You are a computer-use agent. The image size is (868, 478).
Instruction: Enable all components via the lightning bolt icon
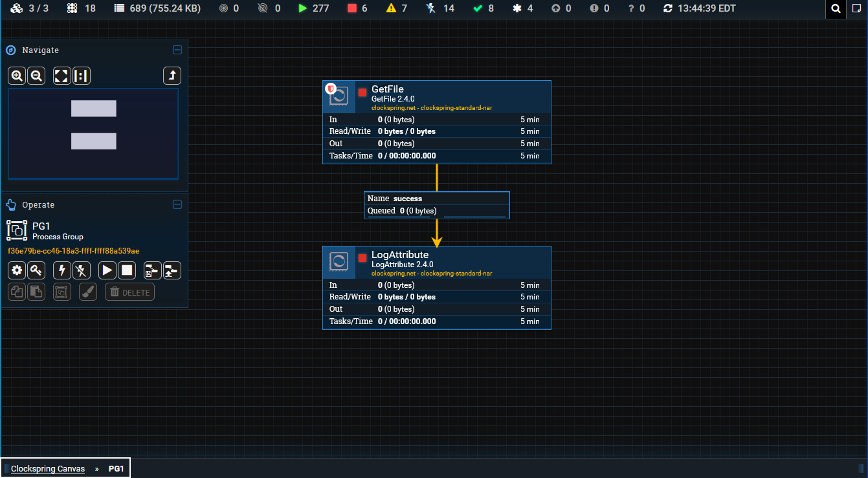61,270
